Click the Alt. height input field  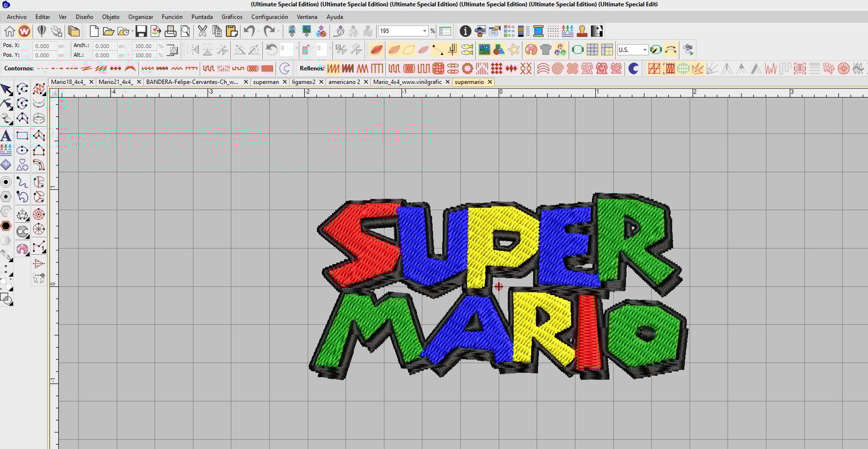[105, 56]
